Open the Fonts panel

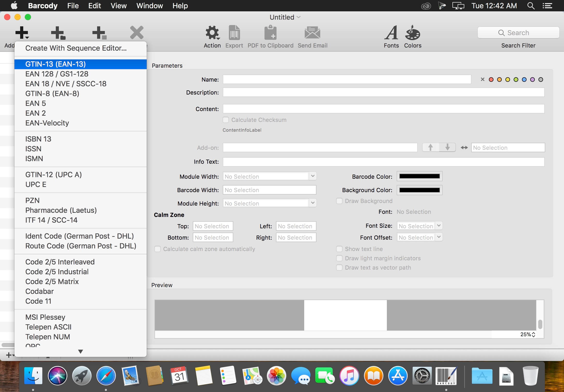[391, 33]
